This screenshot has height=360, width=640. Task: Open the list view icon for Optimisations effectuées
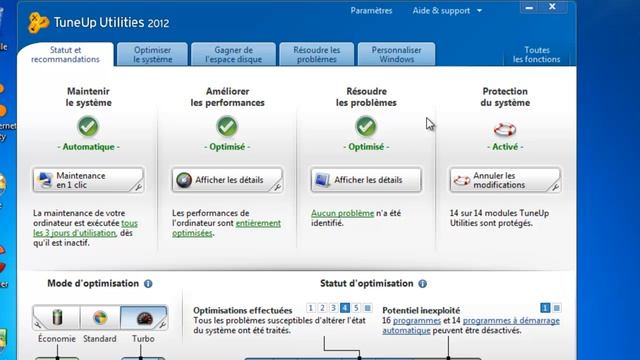368,308
